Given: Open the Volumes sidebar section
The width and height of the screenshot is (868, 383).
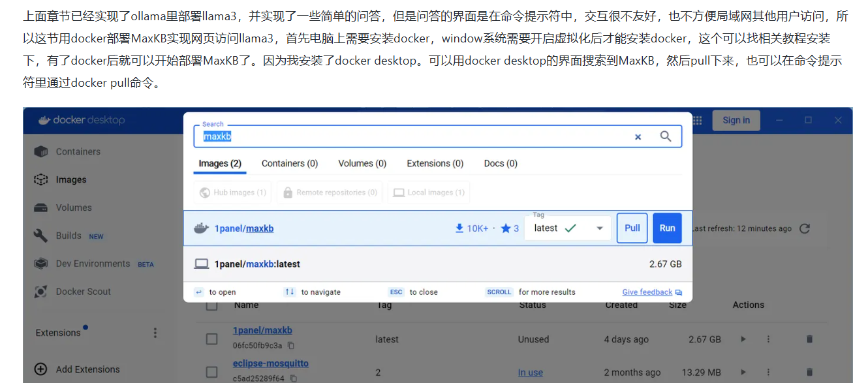Looking at the screenshot, I should pyautogui.click(x=63, y=207).
